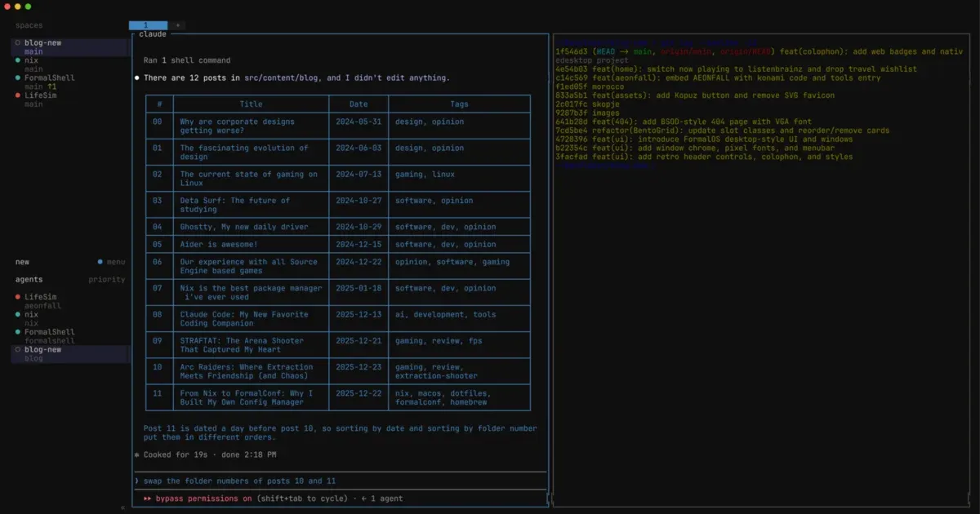The height and width of the screenshot is (514, 980).
Task: Click the white bullet before There are 12 posts
Action: pyautogui.click(x=137, y=78)
